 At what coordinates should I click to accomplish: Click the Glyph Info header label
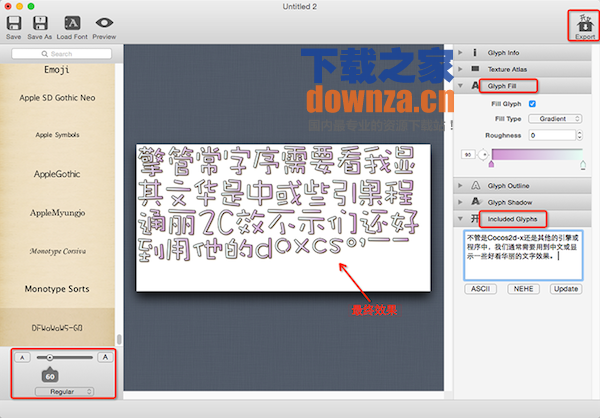tap(503, 53)
